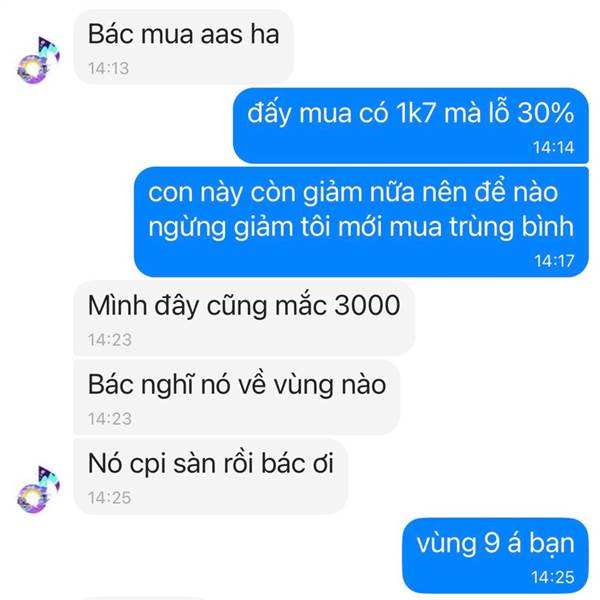Tap the number "3000" in the gray message
Image resolution: width=600 pixels, height=600 pixels.
click(x=367, y=305)
